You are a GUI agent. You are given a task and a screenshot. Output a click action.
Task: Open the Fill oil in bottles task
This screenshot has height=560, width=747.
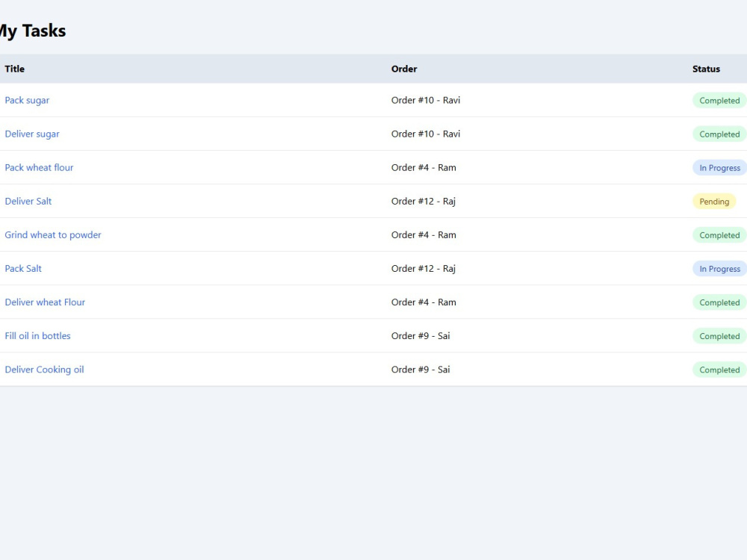[37, 336]
